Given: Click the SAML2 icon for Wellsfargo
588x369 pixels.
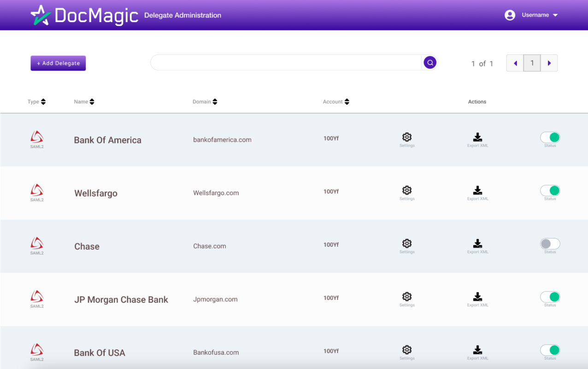Looking at the screenshot, I should 37,193.
